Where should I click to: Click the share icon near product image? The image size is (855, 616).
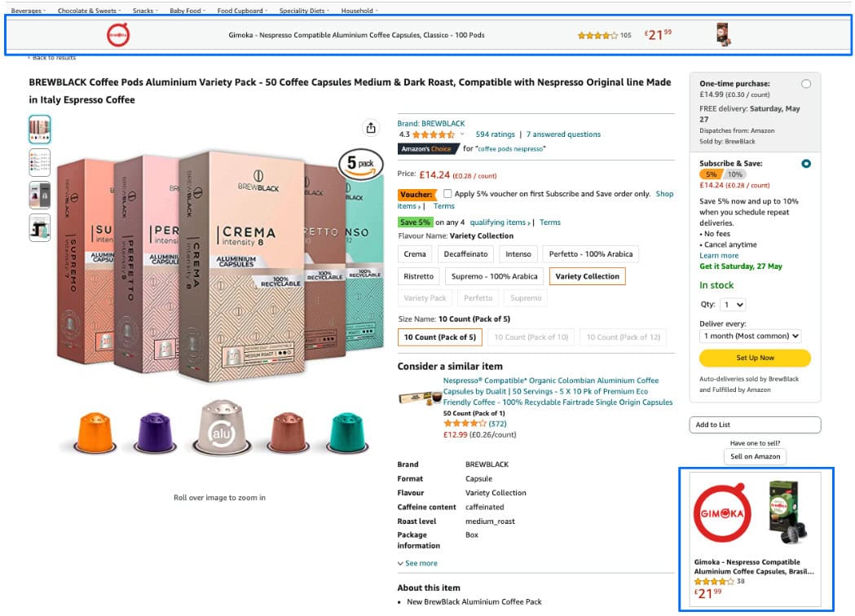(x=371, y=128)
